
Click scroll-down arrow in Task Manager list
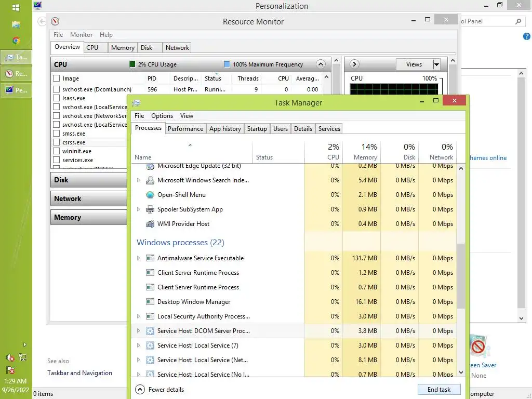(x=461, y=372)
